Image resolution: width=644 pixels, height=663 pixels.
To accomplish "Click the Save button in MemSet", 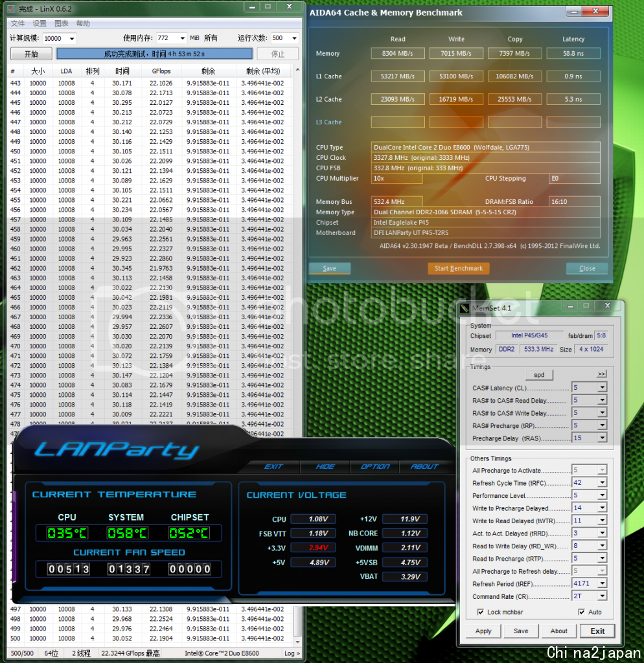I will pos(521,631).
